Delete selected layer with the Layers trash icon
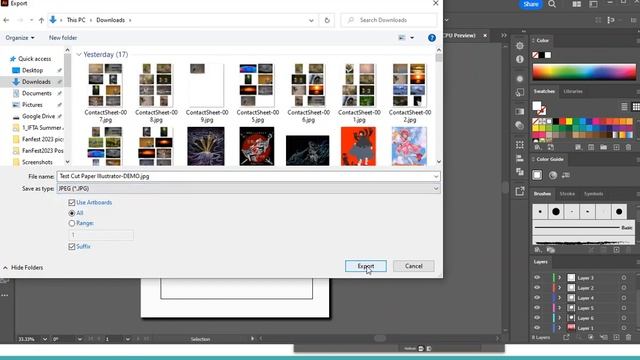 629,338
